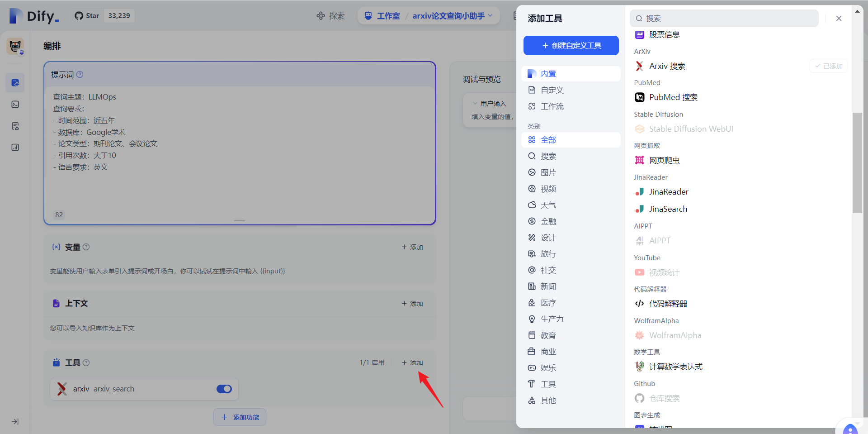
Task: Toggle the arxiv_search tool switch
Action: [x=224, y=389]
